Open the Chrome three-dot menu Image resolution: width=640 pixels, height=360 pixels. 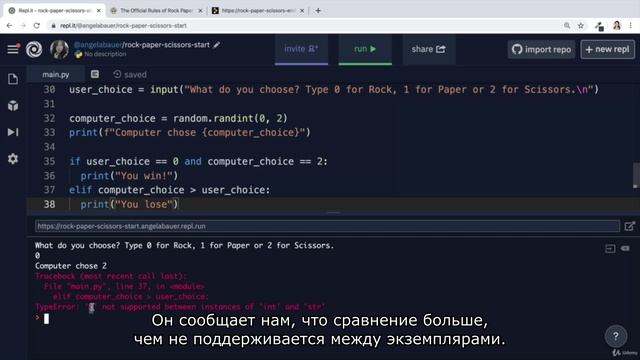tap(631, 26)
